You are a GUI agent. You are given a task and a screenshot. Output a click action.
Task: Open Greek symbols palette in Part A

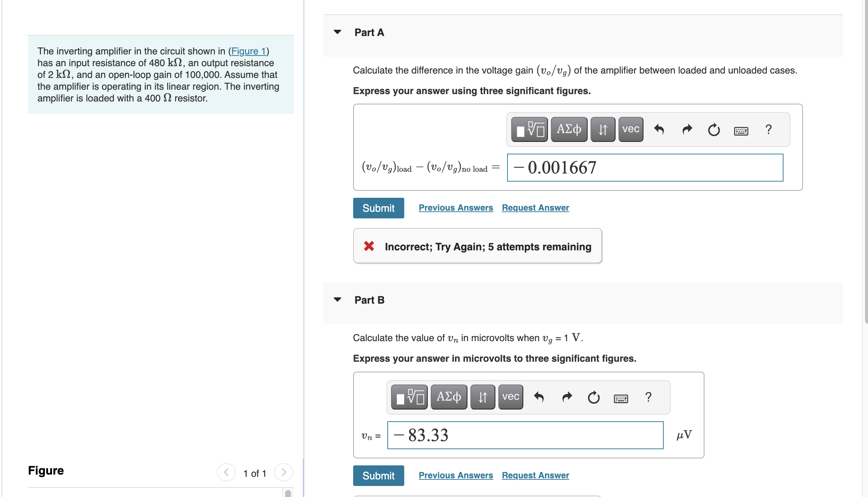(569, 129)
